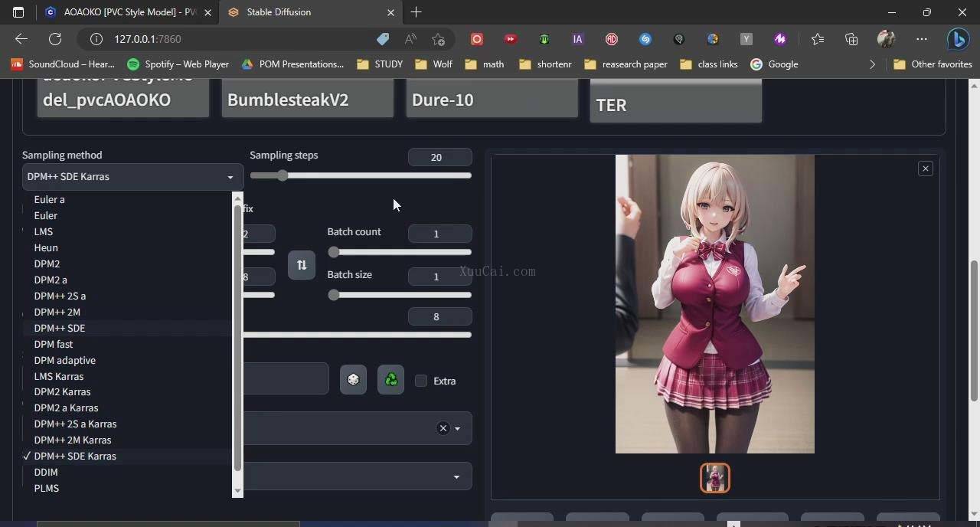
Task: Open a new browser tab
Action: pyautogui.click(x=416, y=12)
